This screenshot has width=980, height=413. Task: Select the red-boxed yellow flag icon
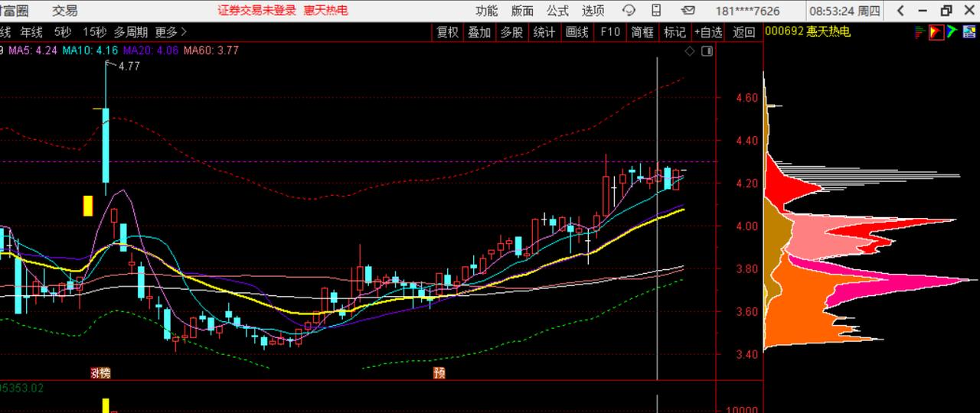tap(936, 32)
